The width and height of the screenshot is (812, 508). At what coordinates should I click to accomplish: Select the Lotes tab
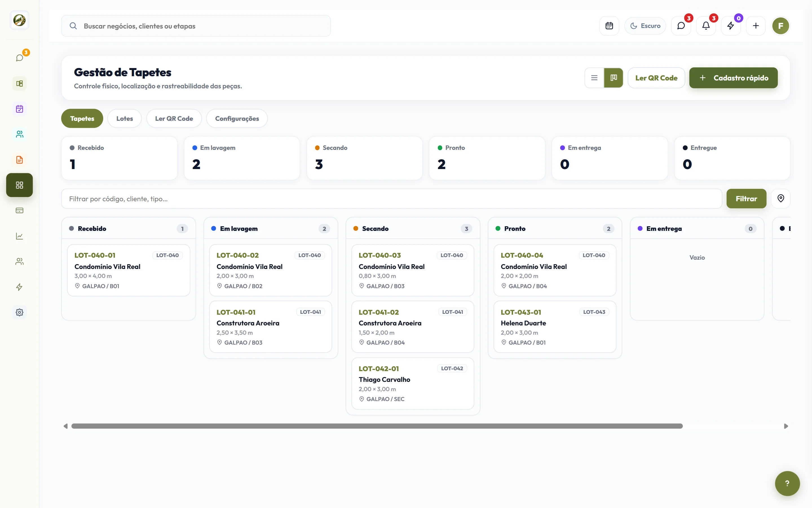point(125,118)
